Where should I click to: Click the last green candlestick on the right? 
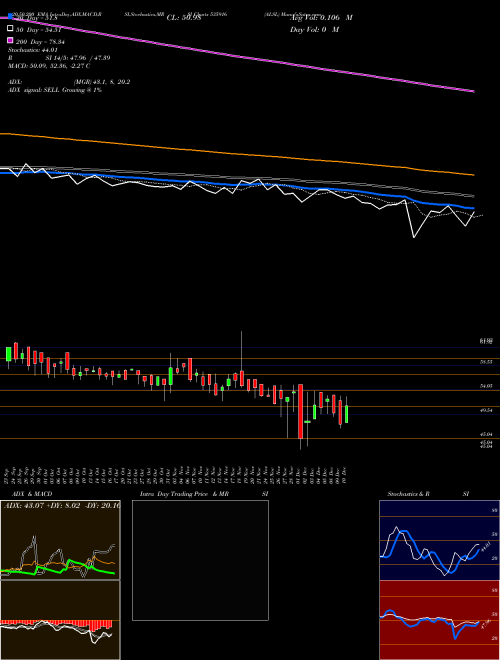click(x=346, y=410)
